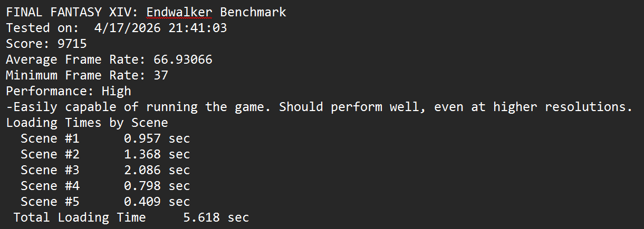Click the "Loading Times by Scene" heading
This screenshot has width=644, height=229.
point(87,123)
